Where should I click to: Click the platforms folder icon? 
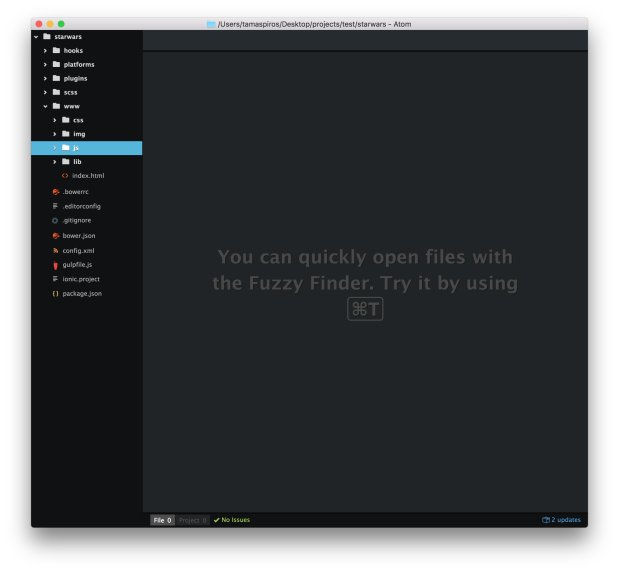tap(56, 64)
